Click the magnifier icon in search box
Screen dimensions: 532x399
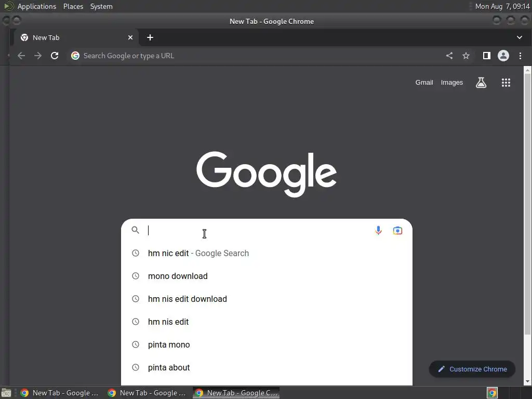136,230
